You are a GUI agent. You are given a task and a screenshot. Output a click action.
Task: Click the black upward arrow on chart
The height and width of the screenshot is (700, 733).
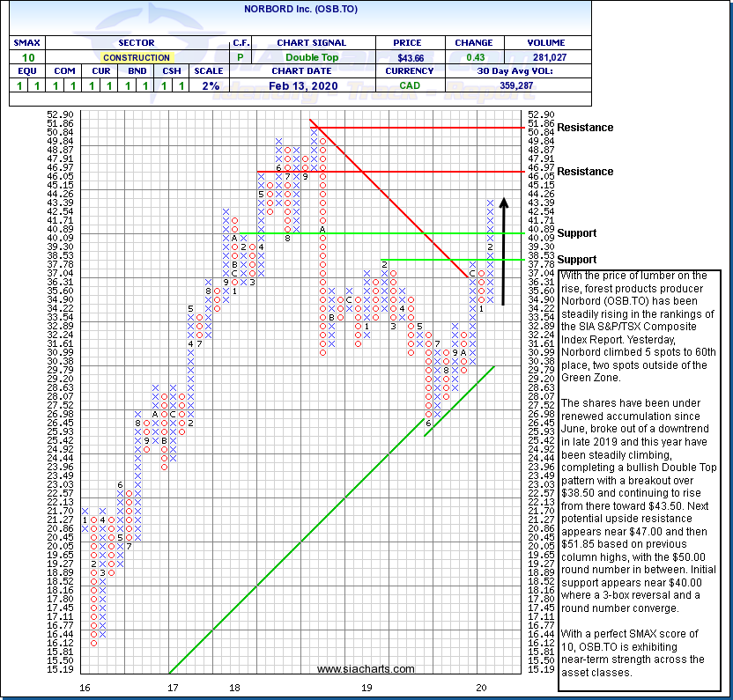point(504,251)
